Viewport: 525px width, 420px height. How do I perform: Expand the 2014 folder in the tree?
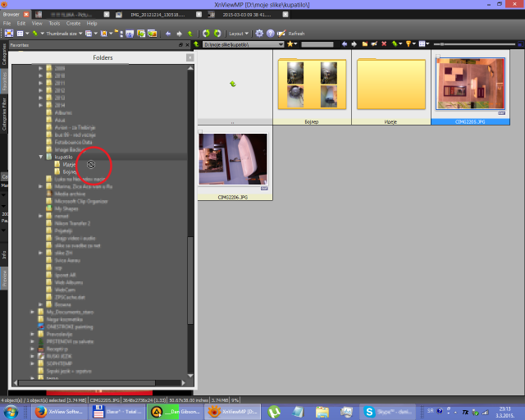pyautogui.click(x=40, y=106)
